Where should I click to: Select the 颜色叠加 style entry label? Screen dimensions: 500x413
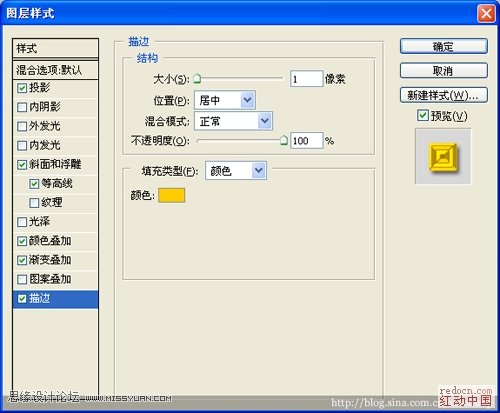tap(50, 241)
